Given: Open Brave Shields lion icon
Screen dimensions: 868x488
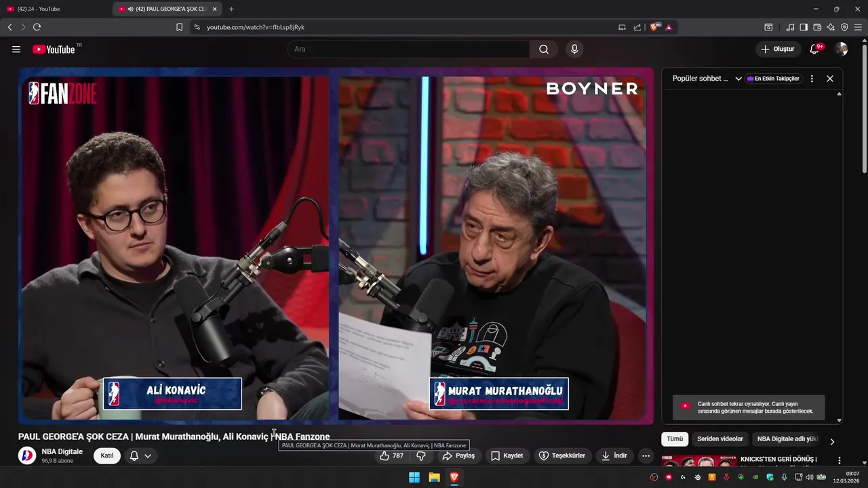Looking at the screenshot, I should click(655, 27).
